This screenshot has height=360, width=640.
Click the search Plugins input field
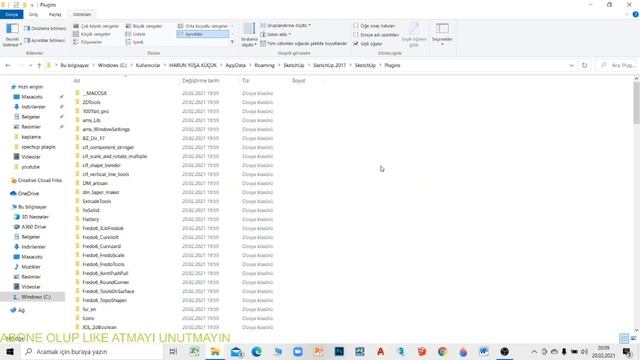616,65
